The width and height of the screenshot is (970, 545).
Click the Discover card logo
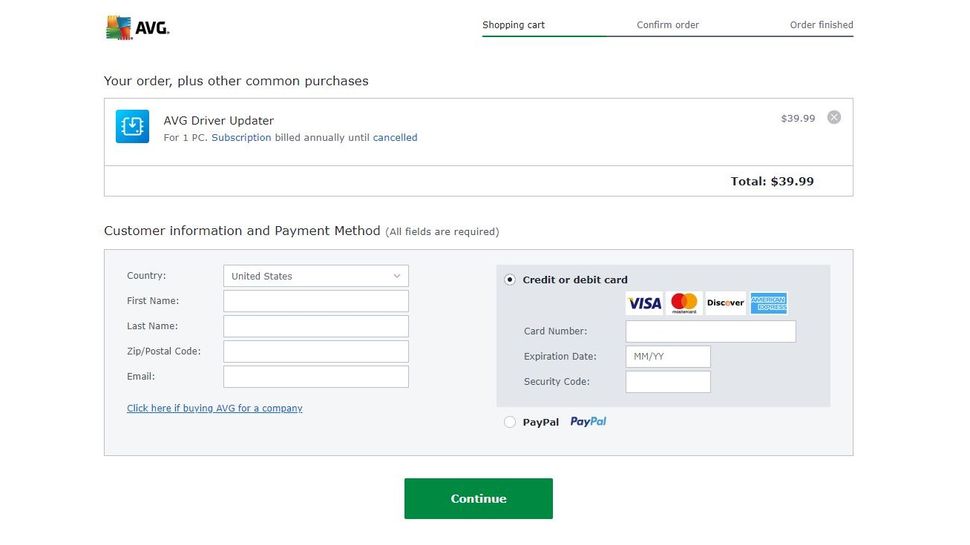(x=725, y=303)
